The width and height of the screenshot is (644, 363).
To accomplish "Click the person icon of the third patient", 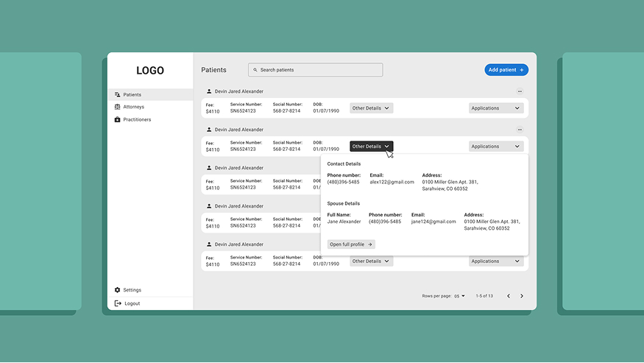I will point(209,168).
